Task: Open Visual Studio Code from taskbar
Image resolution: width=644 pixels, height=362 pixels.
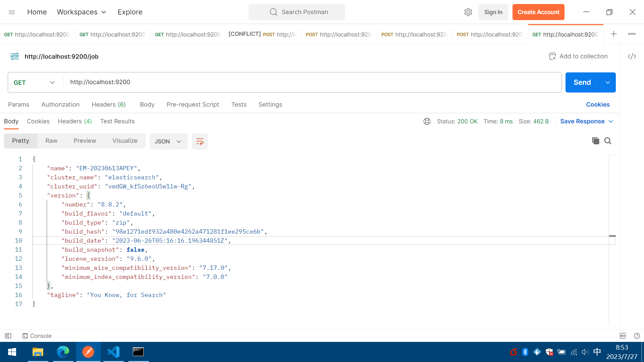Action: click(113, 352)
